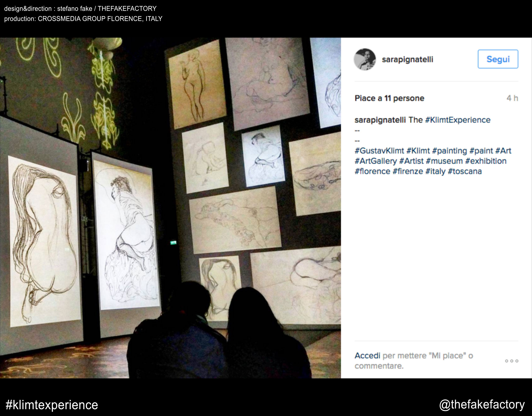
Task: Click the #klimtexperience footer text
Action: [52, 405]
